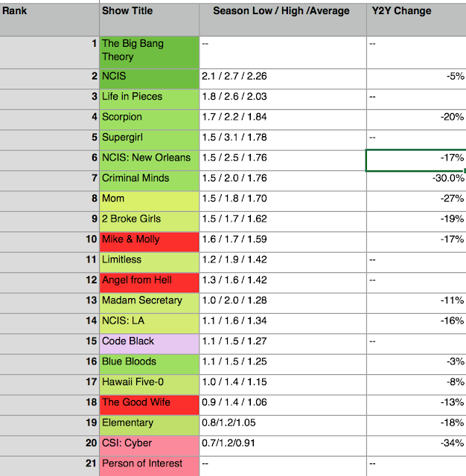Viewport: 466px width, 476px height.
Task: Select the purple Code Black cell
Action: click(x=149, y=341)
